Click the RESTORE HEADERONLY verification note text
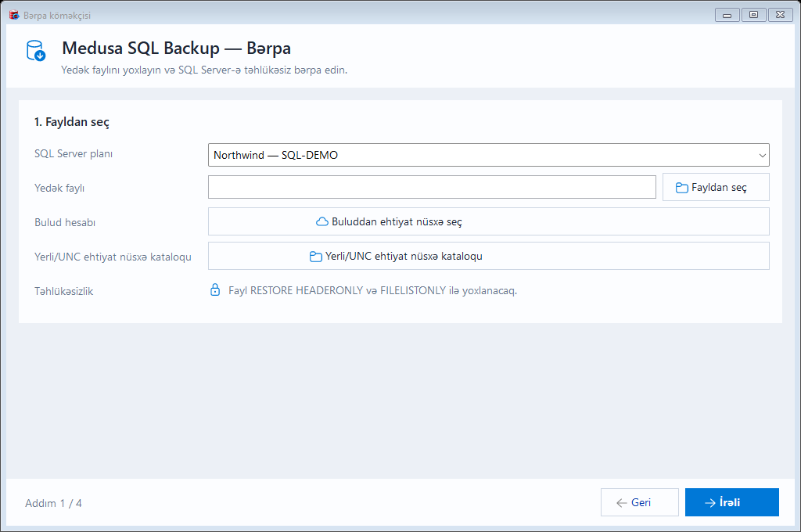The width and height of the screenshot is (801, 532). pos(373,291)
